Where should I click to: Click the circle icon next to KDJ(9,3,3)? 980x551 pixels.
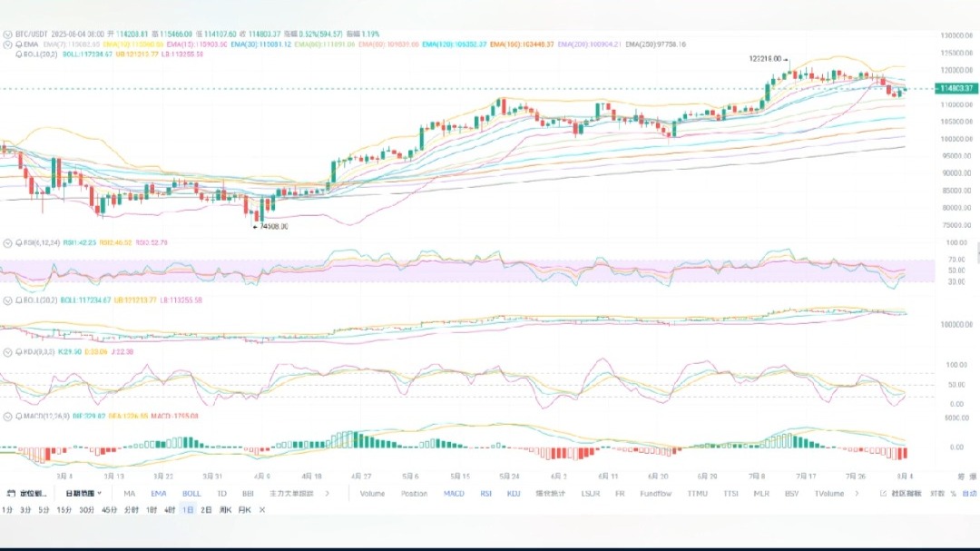tap(8, 351)
